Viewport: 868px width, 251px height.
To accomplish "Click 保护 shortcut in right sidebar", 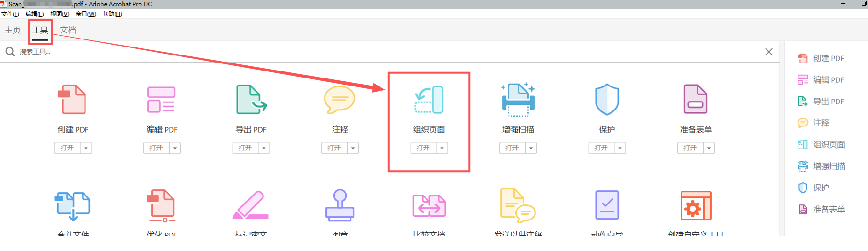I will 814,188.
